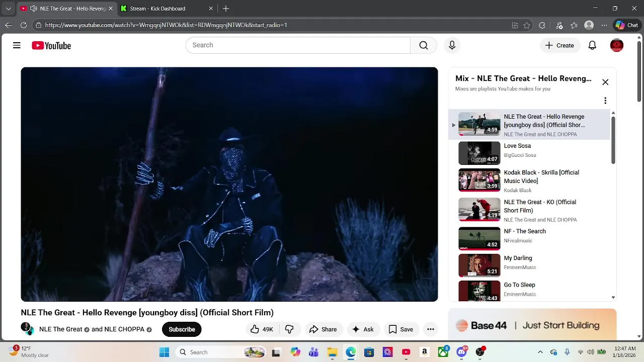Click the video player to pause playback

pyautogui.click(x=229, y=184)
